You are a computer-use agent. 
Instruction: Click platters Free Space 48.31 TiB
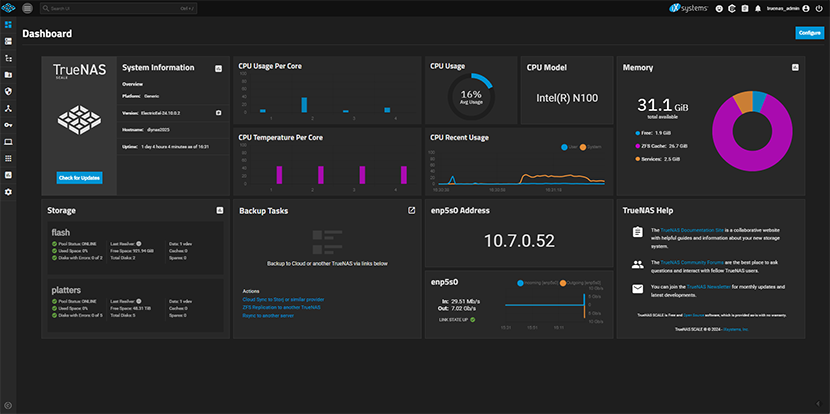coord(133,308)
